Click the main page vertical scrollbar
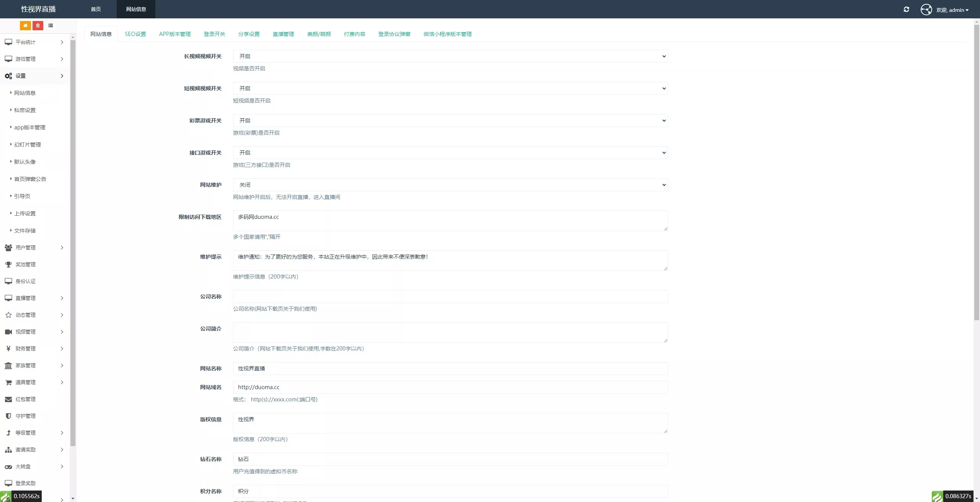 [977, 172]
